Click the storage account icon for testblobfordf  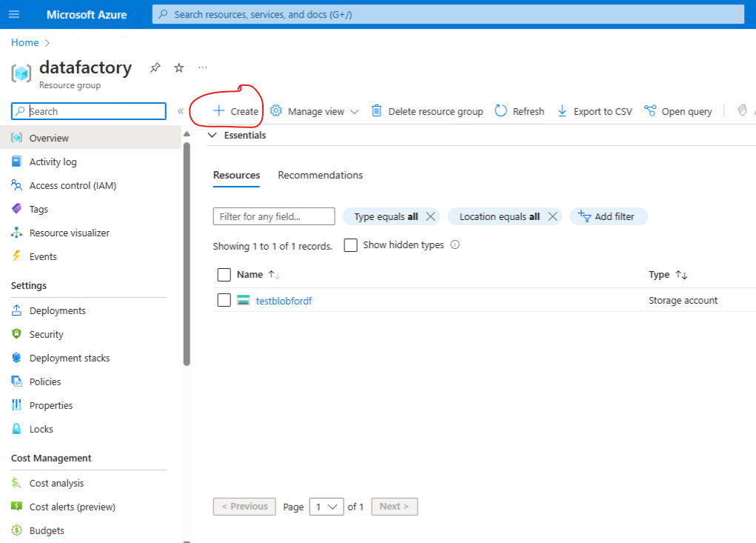pyautogui.click(x=244, y=300)
